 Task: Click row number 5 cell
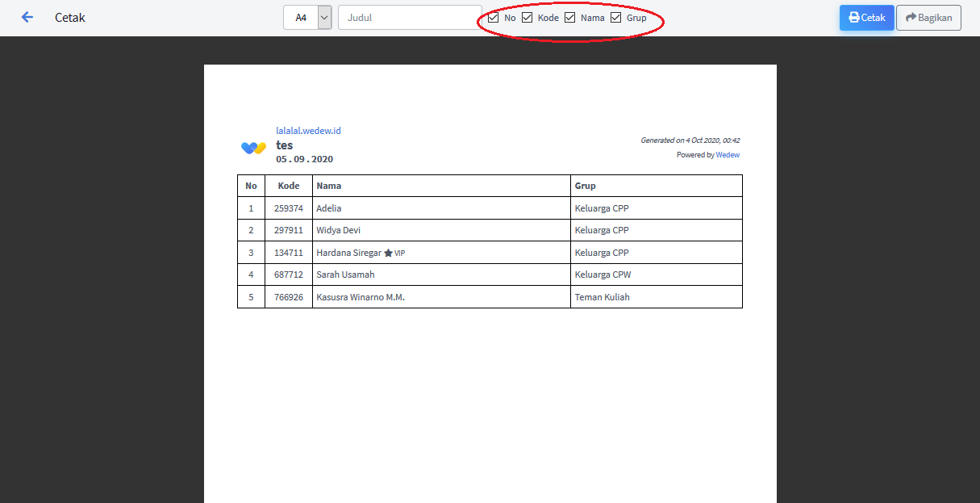[x=251, y=297]
